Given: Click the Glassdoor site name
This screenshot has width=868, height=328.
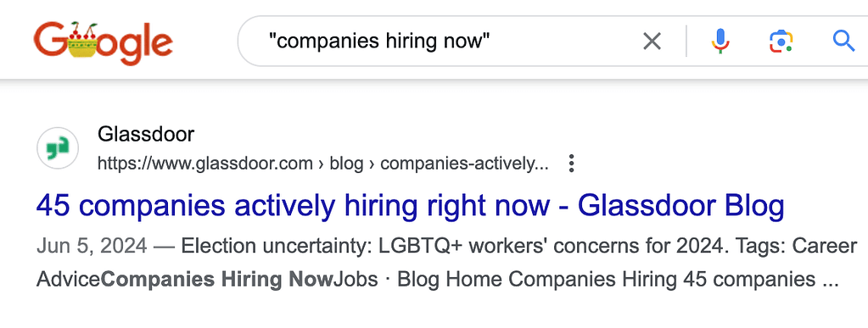Looking at the screenshot, I should pyautogui.click(x=146, y=134).
